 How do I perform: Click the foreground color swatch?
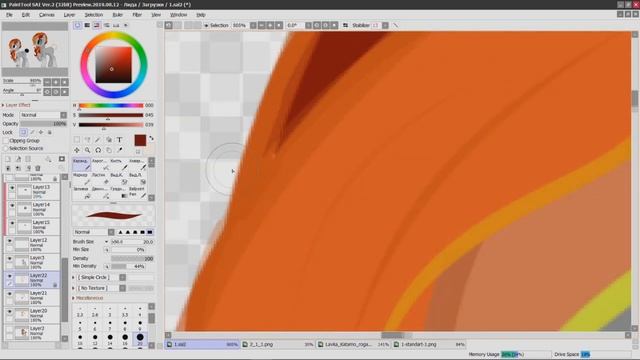click(140, 140)
